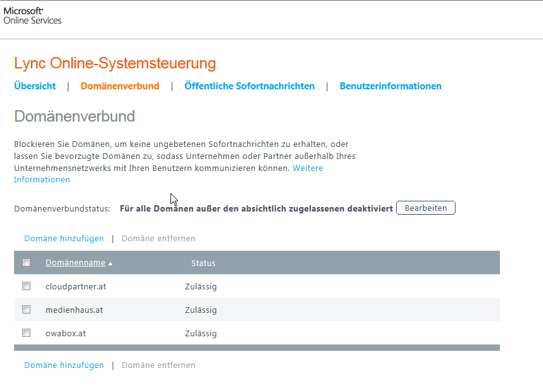
Task: Open the Übersicht tab
Action: (x=35, y=86)
